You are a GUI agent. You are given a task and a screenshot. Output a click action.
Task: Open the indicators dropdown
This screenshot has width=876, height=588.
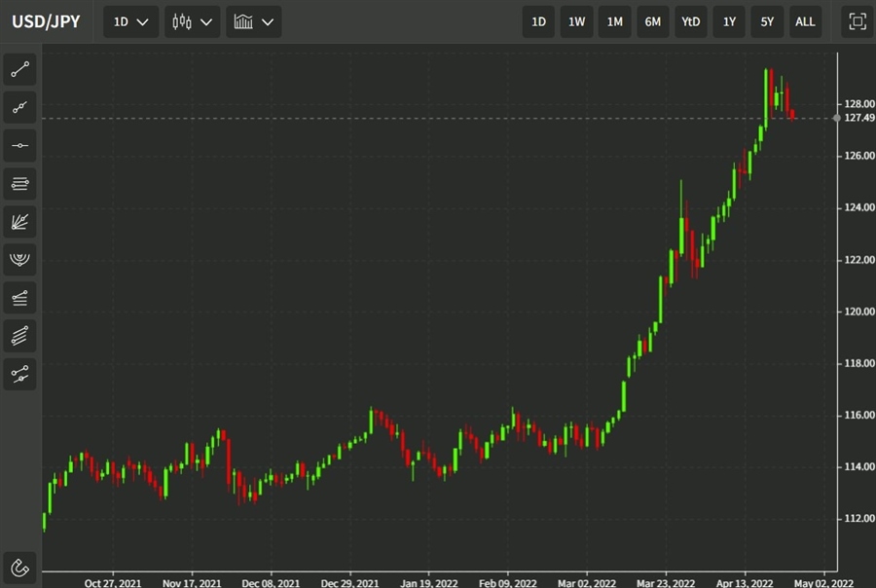click(x=254, y=21)
